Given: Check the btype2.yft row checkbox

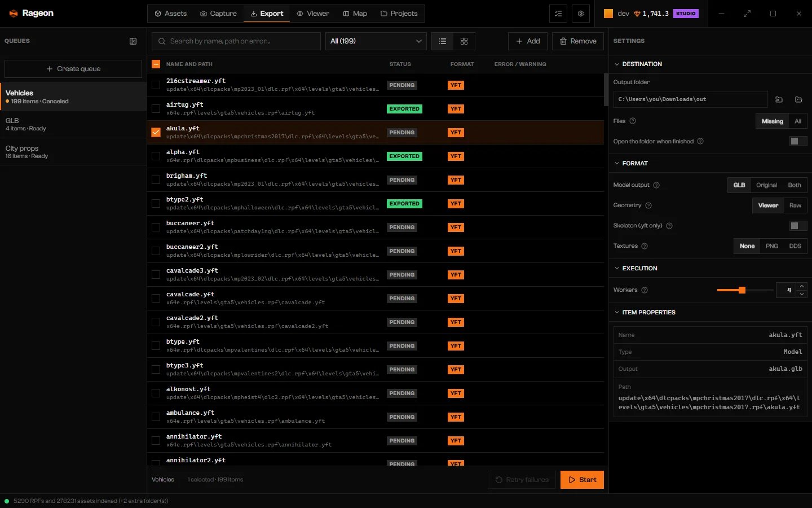Looking at the screenshot, I should point(156,204).
